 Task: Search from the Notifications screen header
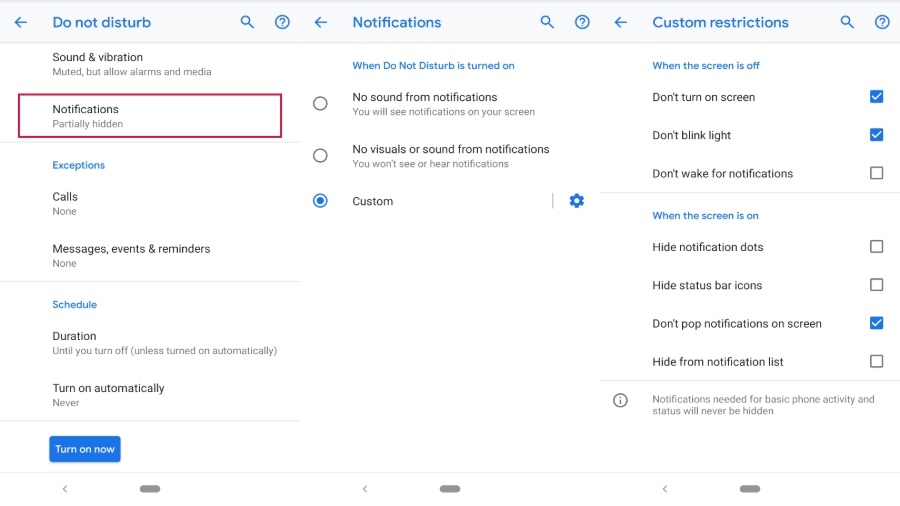pyautogui.click(x=547, y=22)
